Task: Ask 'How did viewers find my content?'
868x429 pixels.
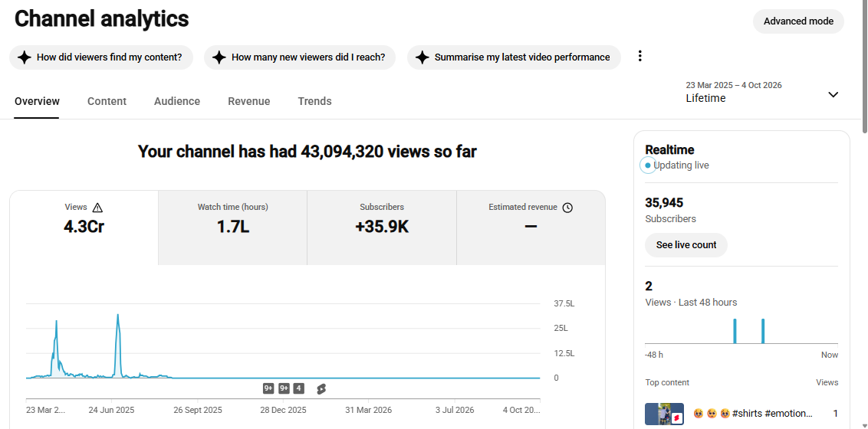Action: [100, 57]
